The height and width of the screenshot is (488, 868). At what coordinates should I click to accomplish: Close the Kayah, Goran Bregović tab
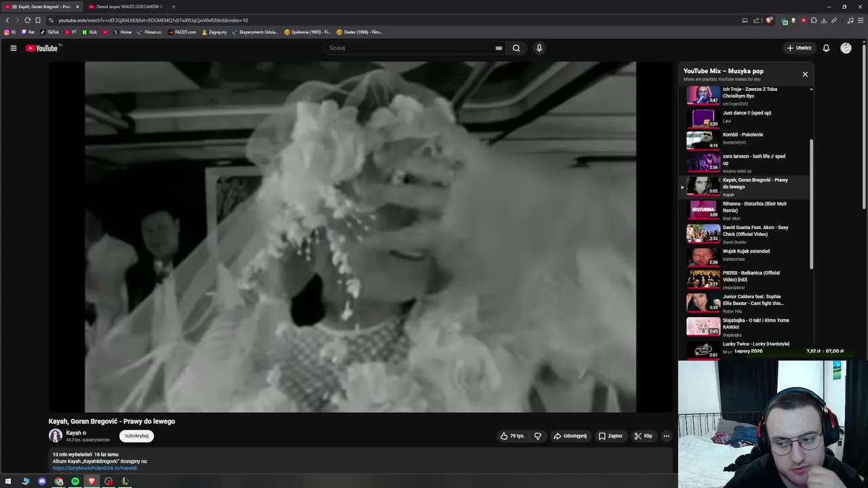[77, 7]
